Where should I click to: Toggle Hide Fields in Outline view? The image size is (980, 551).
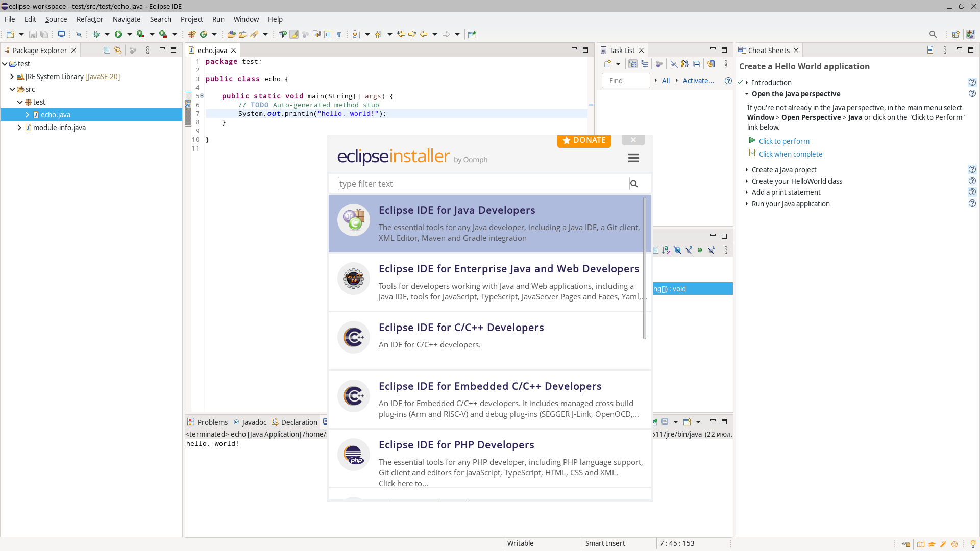click(677, 250)
